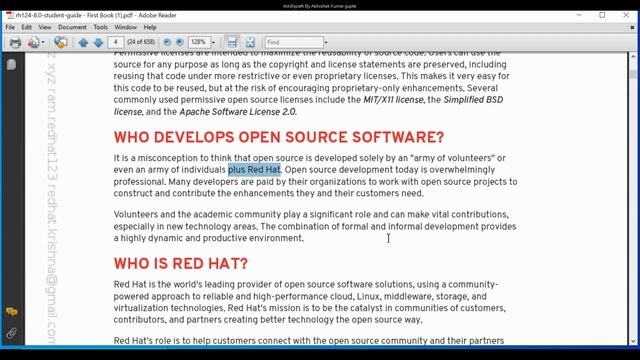Click the heading "WHO DEVELOPS OPEN SOURCE SOFTWARE?"
640x360 pixels.
279,138
